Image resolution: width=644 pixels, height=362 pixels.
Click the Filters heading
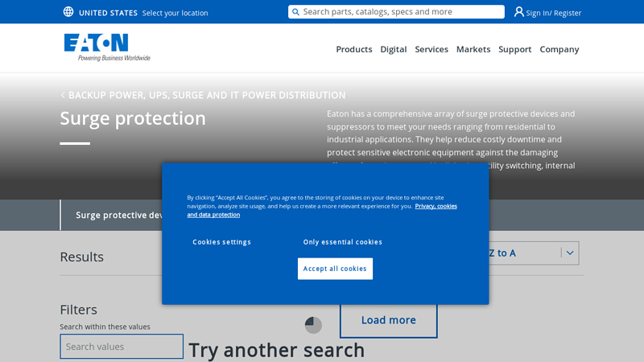point(78,310)
